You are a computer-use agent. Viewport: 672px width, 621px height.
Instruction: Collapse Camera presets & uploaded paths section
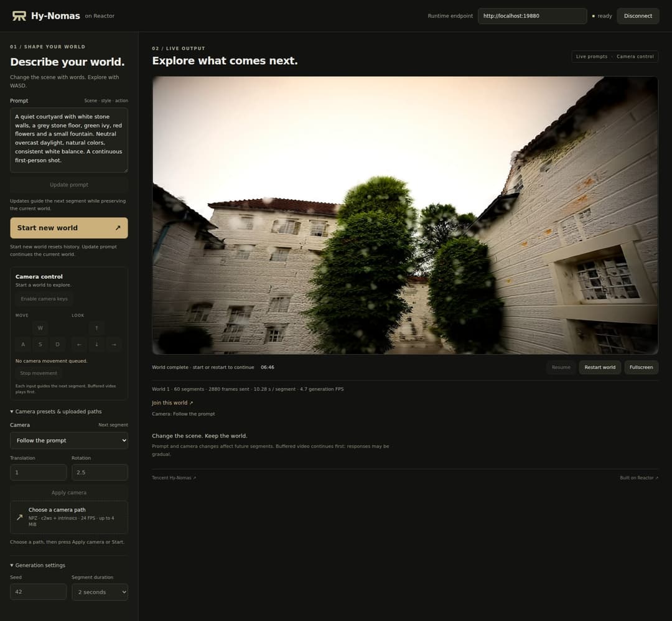pyautogui.click(x=56, y=411)
